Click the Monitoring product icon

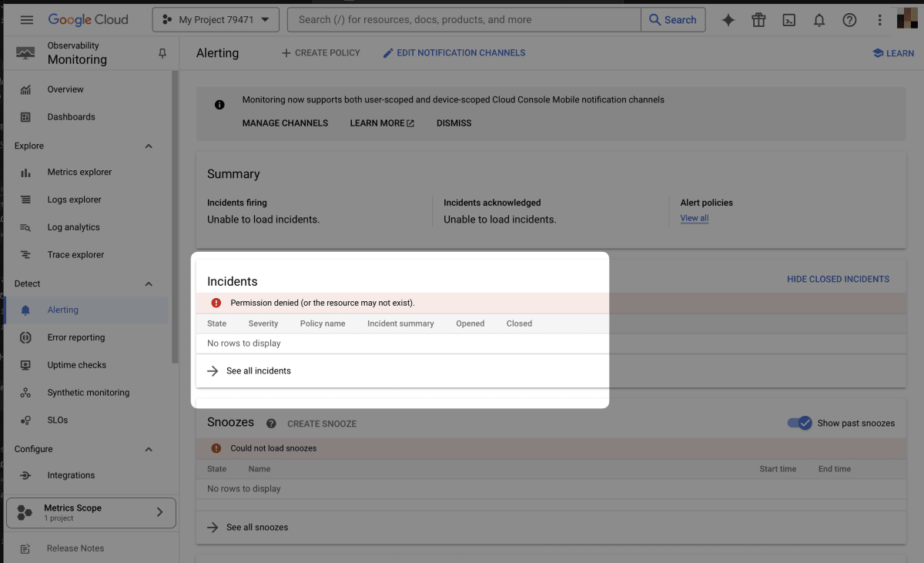pos(25,53)
